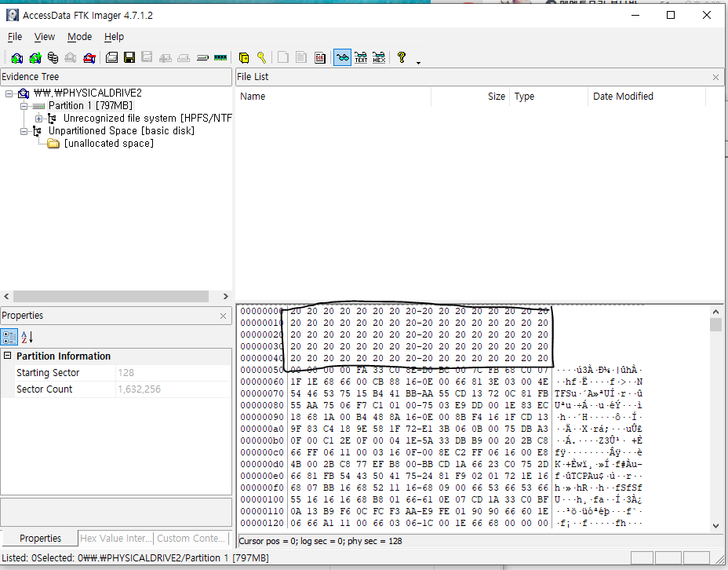Click Detect EFS Encryption key icon
The width and height of the screenshot is (728, 570).
tap(262, 57)
